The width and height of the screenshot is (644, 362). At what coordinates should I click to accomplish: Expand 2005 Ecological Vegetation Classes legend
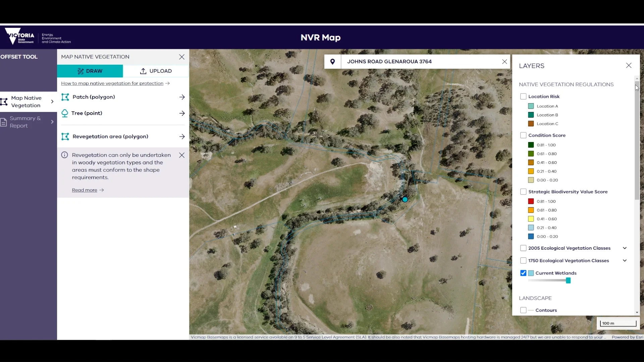click(625, 248)
